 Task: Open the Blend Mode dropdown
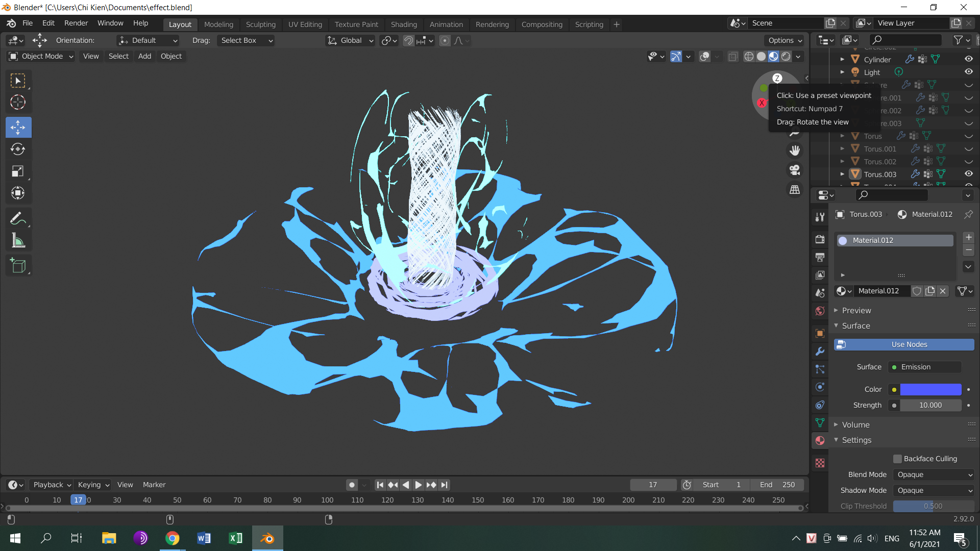point(934,474)
